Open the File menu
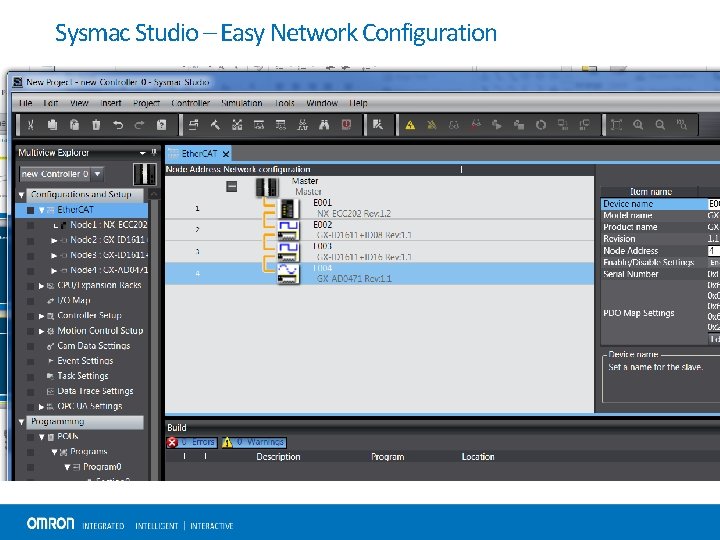The height and width of the screenshot is (540, 720). pyautogui.click(x=25, y=103)
